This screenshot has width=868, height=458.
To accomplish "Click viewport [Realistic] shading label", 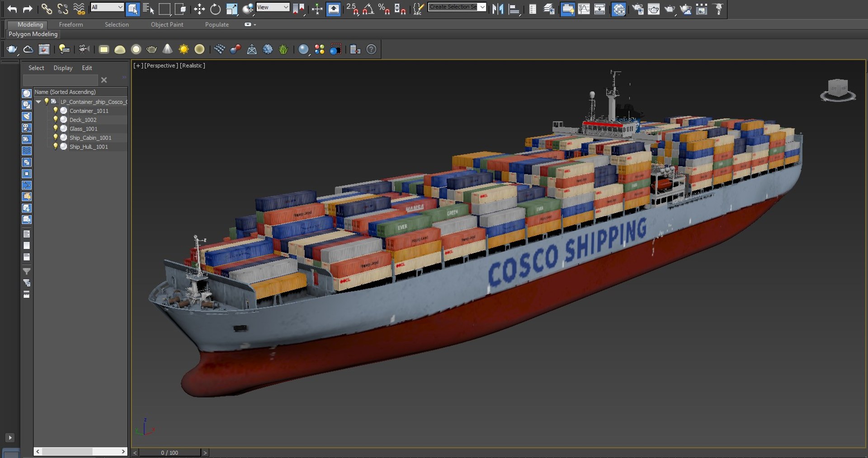I will (x=192, y=65).
